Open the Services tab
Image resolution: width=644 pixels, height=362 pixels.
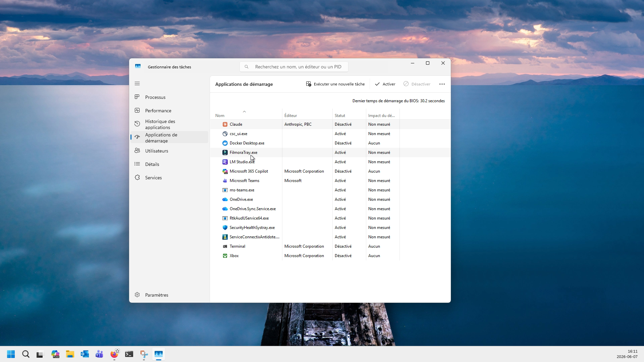[x=169, y=178]
